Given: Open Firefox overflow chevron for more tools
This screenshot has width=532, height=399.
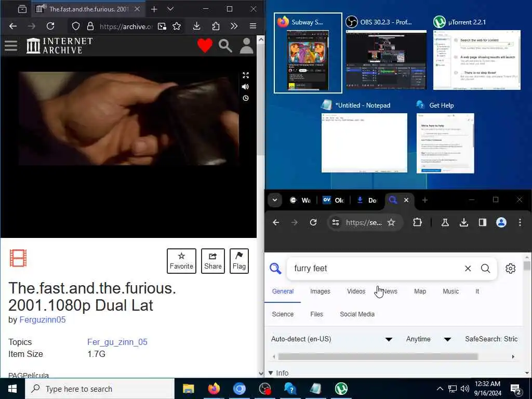Looking at the screenshot, I should point(234,26).
